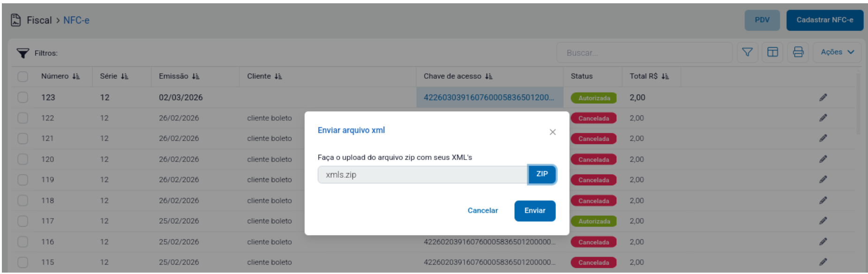The image size is (868, 274).
Task: Click the filter funnel icon beside search
Action: tap(747, 52)
